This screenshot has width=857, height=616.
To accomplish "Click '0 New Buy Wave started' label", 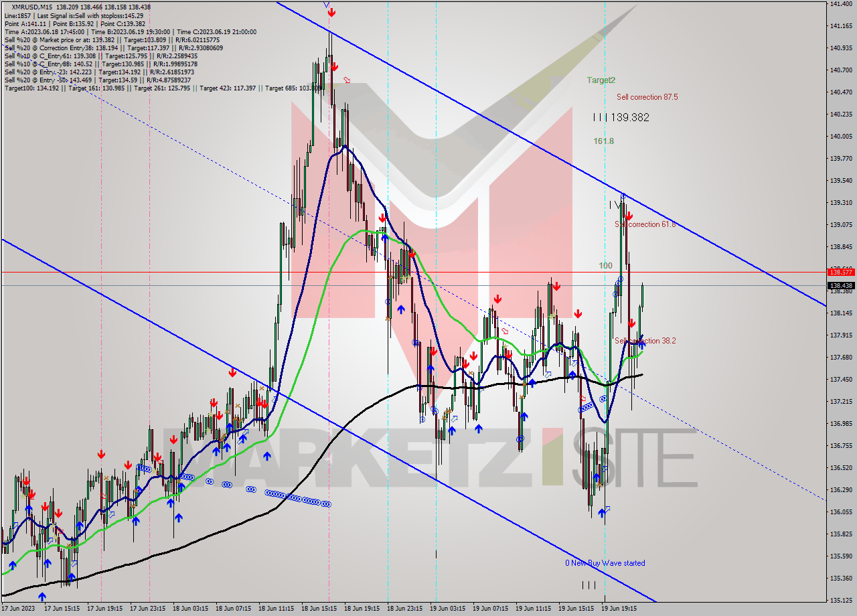I will tap(605, 563).
